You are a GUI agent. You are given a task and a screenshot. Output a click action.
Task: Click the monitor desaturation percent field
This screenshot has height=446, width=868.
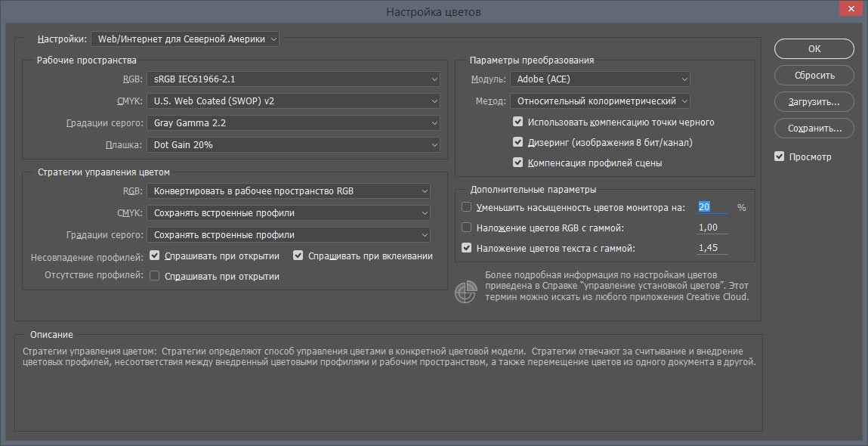point(712,207)
